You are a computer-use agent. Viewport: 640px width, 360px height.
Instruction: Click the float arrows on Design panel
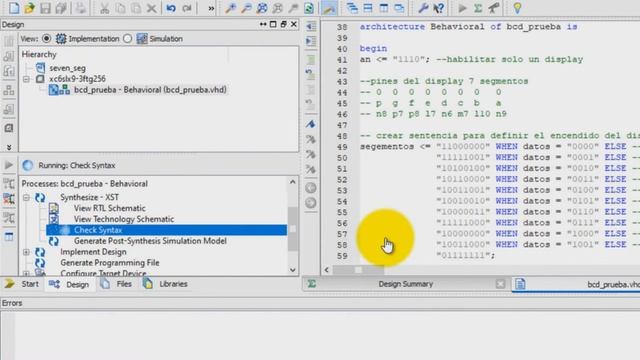263,24
